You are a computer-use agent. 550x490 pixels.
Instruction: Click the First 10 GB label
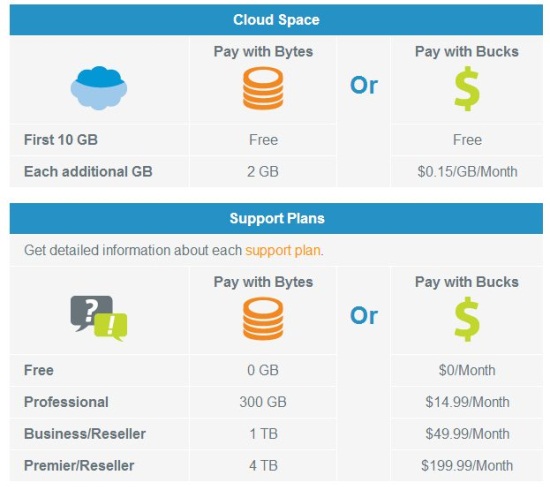(61, 140)
